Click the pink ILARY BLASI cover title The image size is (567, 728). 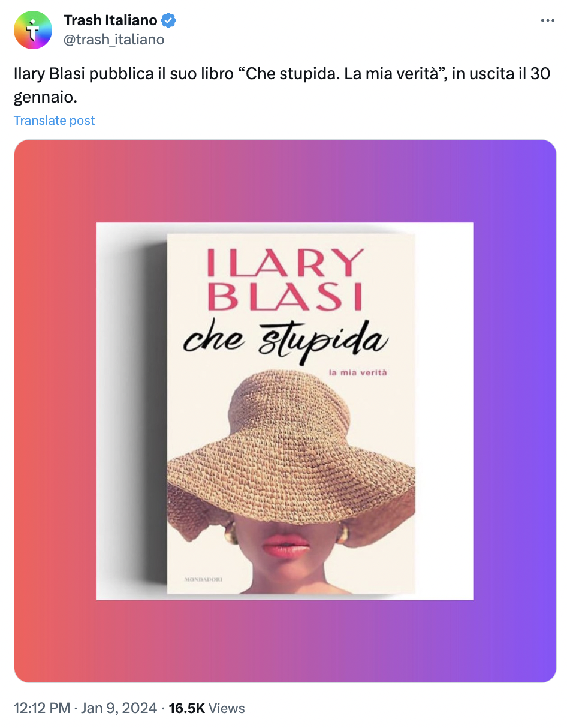click(285, 278)
